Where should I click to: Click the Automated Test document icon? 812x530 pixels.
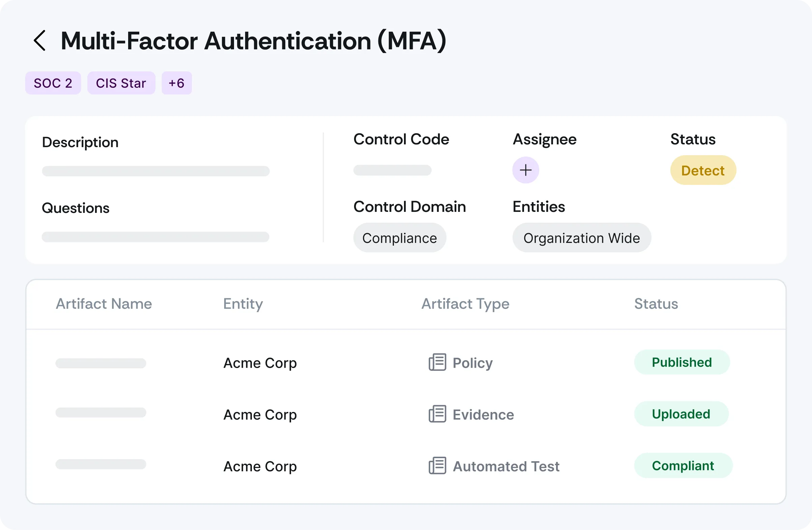pos(437,466)
